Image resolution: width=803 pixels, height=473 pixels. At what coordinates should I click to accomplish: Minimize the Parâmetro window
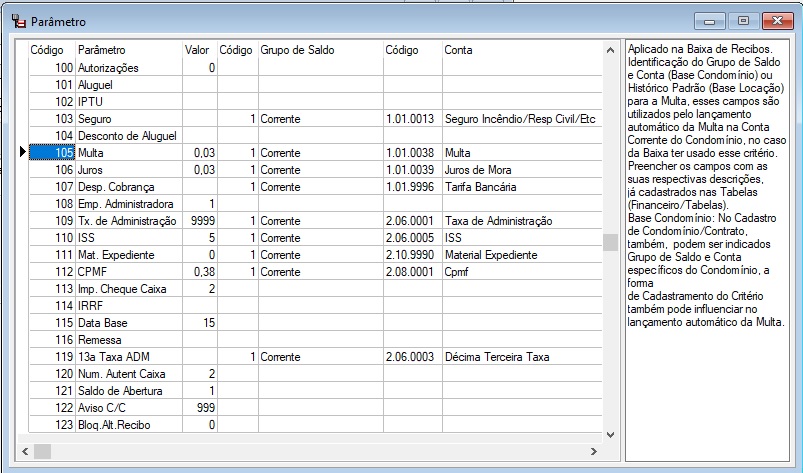tap(709, 22)
